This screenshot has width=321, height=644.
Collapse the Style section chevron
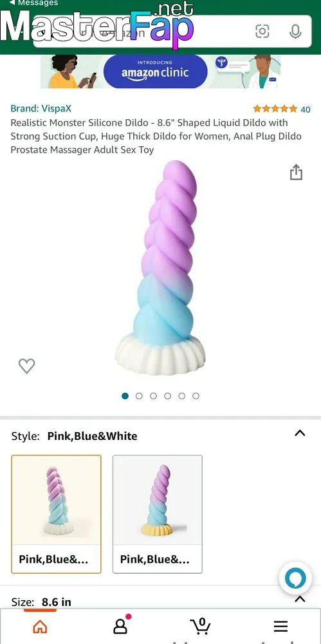tap(300, 433)
